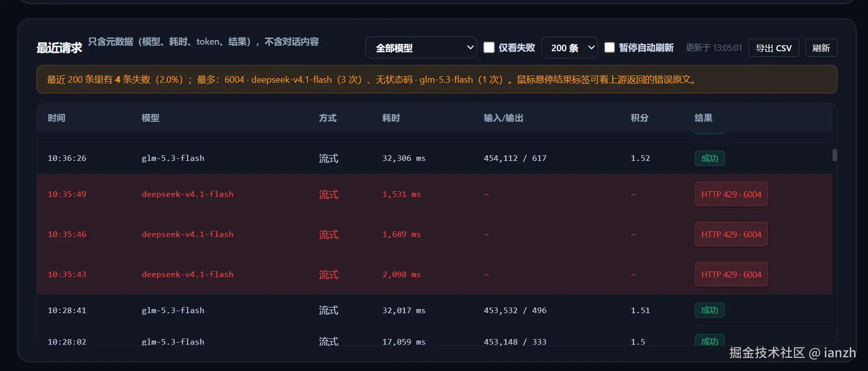Click the HTTP 429 · 6004 tag at 10:35:49
Image resolution: width=868 pixels, height=371 pixels.
731,194
